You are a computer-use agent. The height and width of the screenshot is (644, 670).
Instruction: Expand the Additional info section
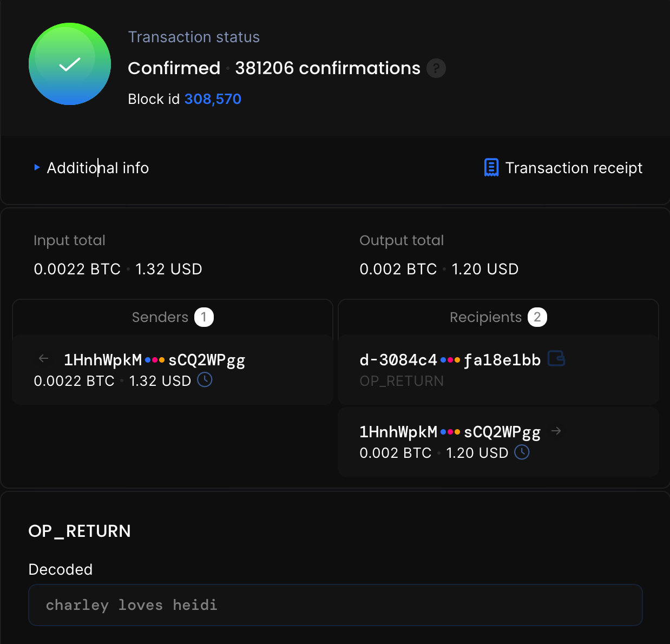[x=97, y=168]
